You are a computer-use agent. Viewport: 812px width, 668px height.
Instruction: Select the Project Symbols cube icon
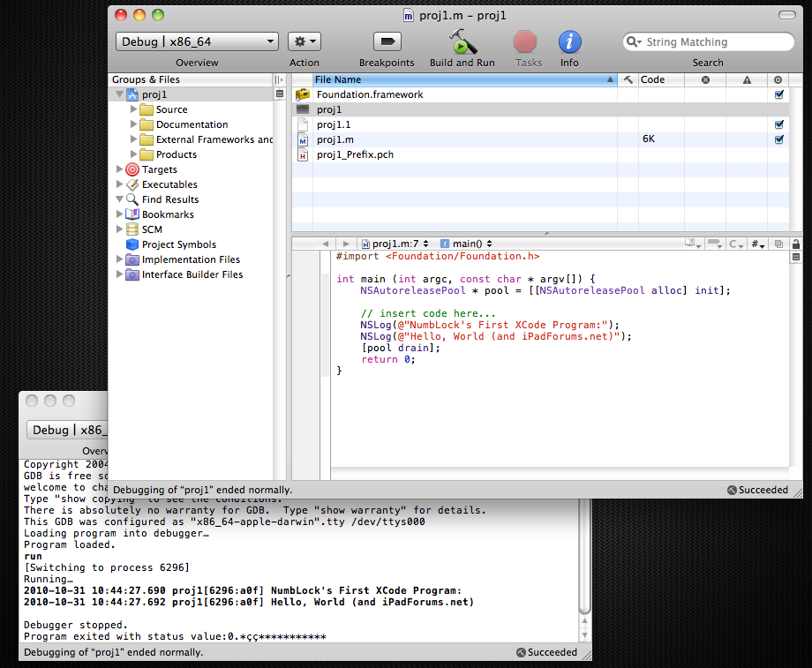[132, 244]
